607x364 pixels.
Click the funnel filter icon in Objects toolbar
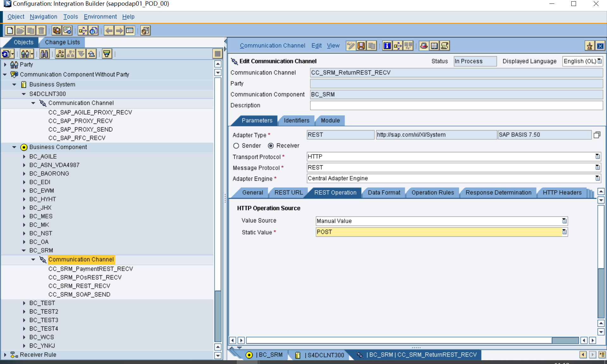pos(107,54)
